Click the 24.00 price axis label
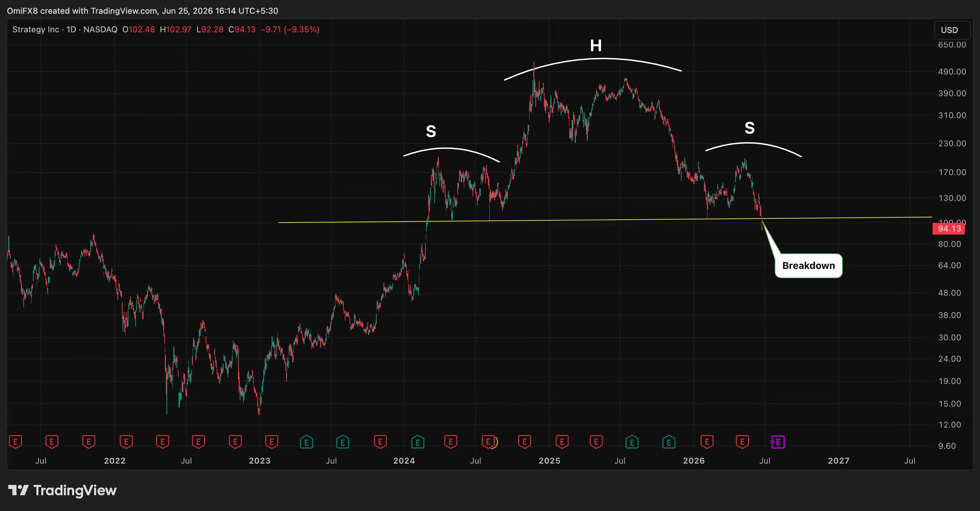This screenshot has height=511, width=980. tap(949, 359)
